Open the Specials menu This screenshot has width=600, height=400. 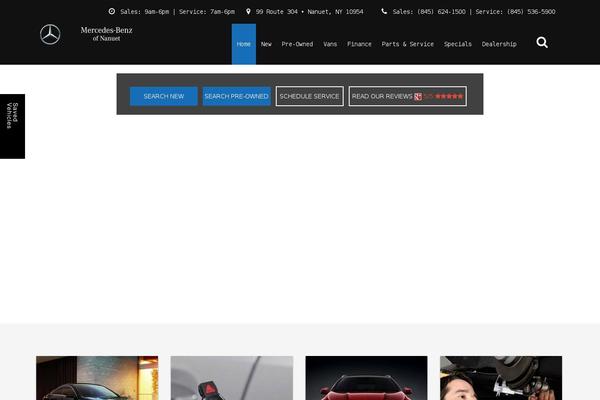tap(458, 44)
